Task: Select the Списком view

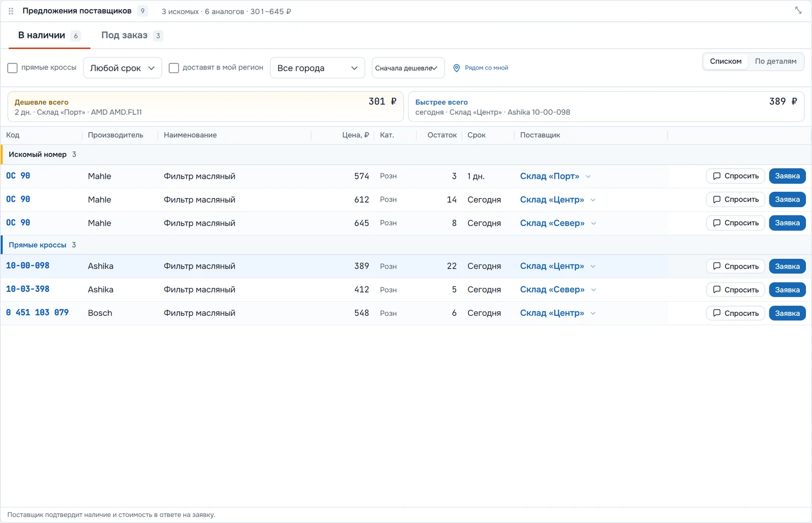Action: pyautogui.click(x=726, y=61)
